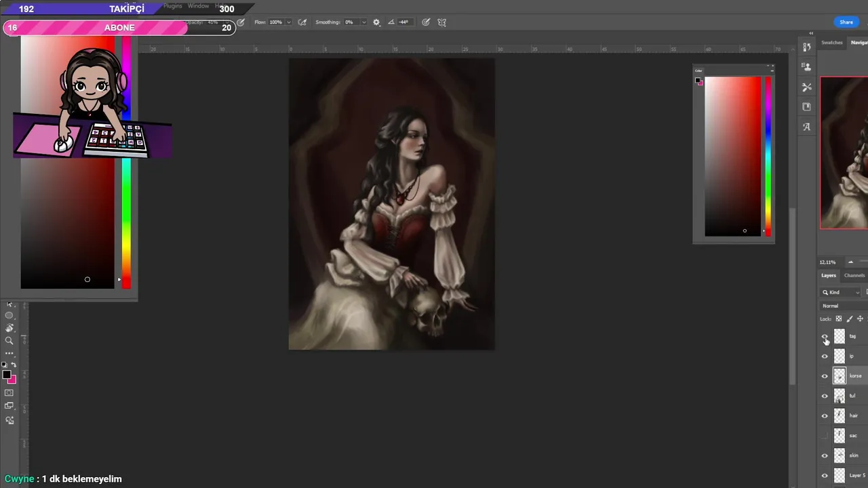Click the foreground black color swatch
Screen dimensions: 868x488
6,375
